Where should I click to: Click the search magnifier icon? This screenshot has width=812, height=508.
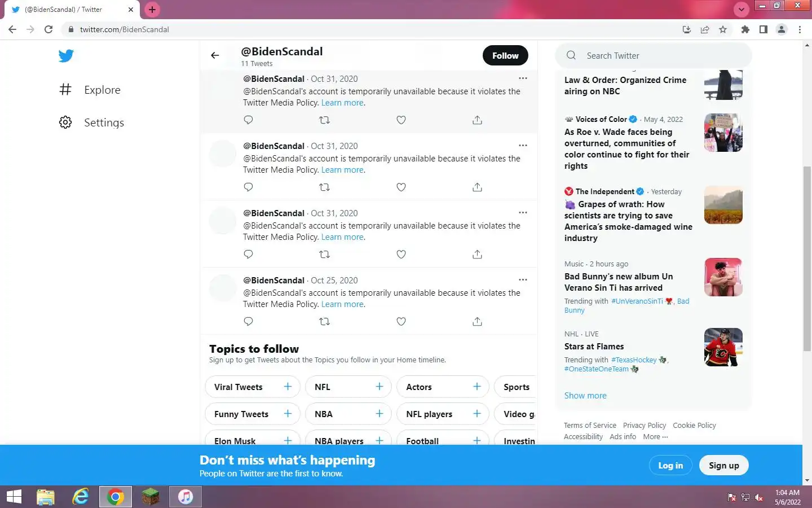(571, 55)
